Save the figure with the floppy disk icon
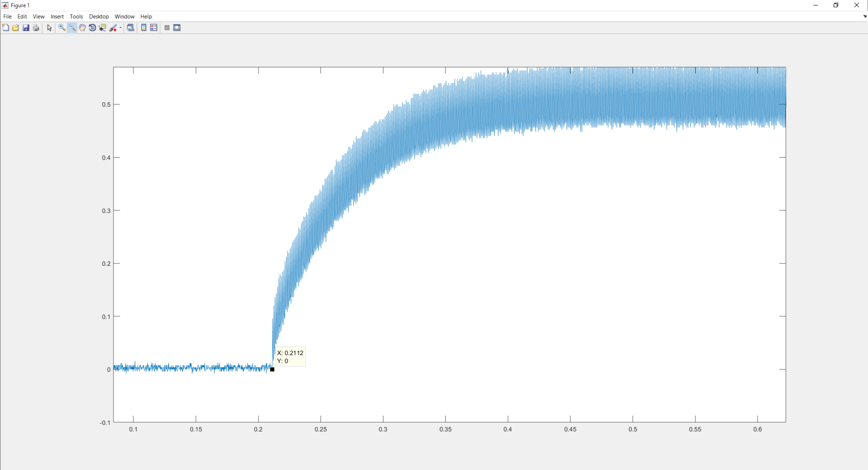 click(x=26, y=28)
